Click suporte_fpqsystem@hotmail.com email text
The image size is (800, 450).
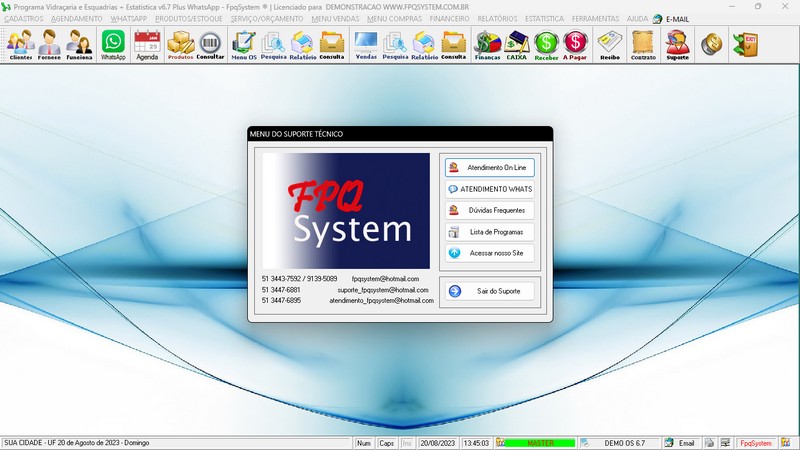[x=383, y=290]
